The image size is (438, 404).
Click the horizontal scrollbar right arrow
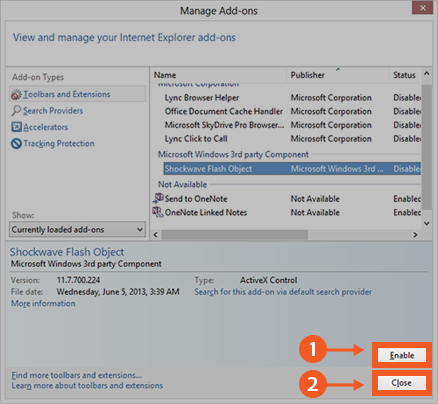point(415,235)
